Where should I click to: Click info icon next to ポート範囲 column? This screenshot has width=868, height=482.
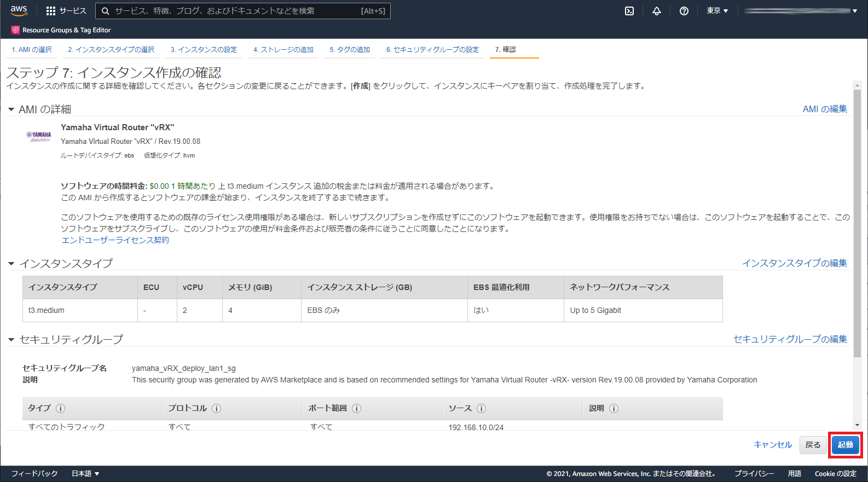point(356,408)
